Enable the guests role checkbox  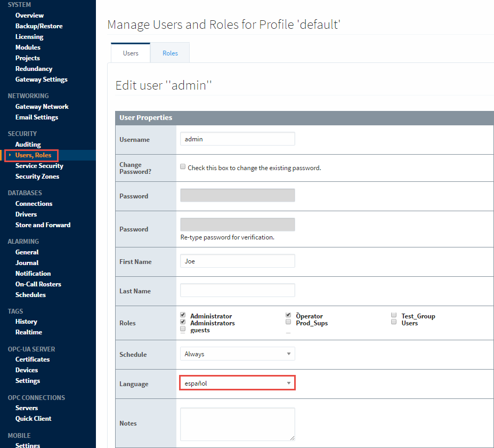coord(183,329)
